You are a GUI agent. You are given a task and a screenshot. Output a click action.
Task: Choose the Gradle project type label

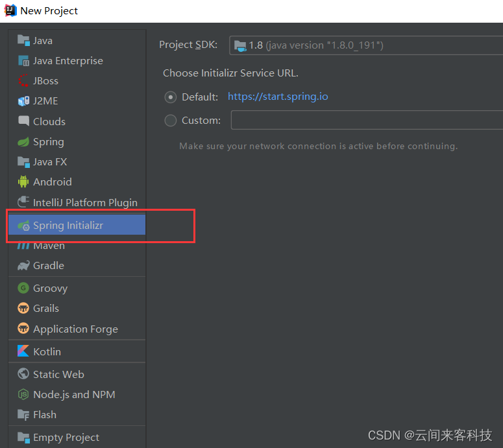coord(49,266)
